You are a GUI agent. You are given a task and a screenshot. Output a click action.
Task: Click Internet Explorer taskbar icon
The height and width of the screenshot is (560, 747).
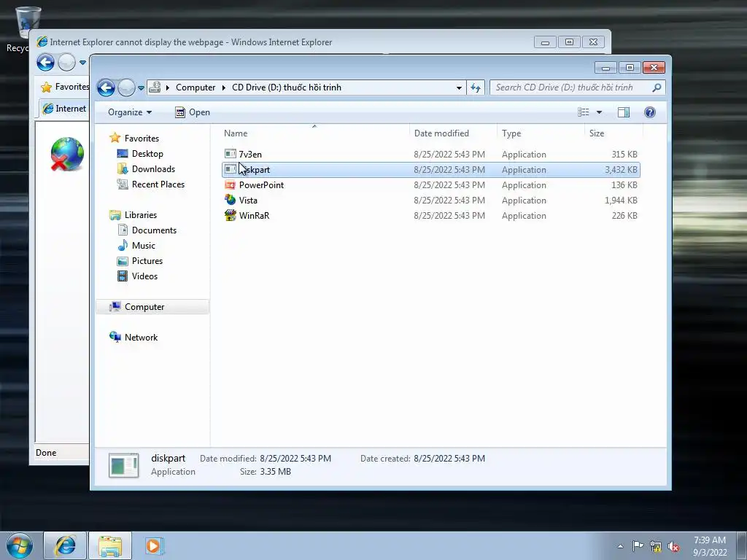pos(65,545)
